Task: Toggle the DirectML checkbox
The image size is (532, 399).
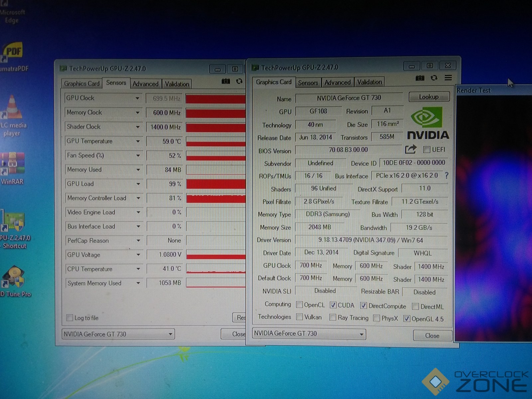Action: tap(416, 306)
